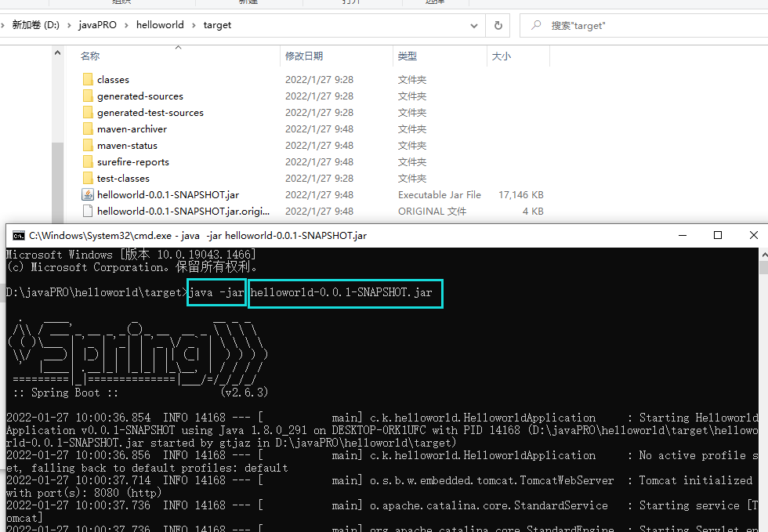The width and height of the screenshot is (768, 532).
Task: Click the 17,146 KB size cell
Action: 521,195
